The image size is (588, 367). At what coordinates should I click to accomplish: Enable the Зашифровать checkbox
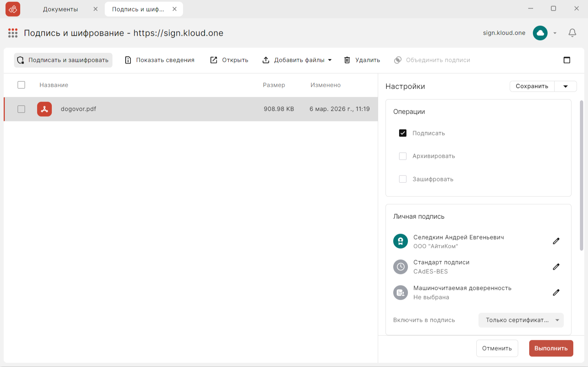403,179
